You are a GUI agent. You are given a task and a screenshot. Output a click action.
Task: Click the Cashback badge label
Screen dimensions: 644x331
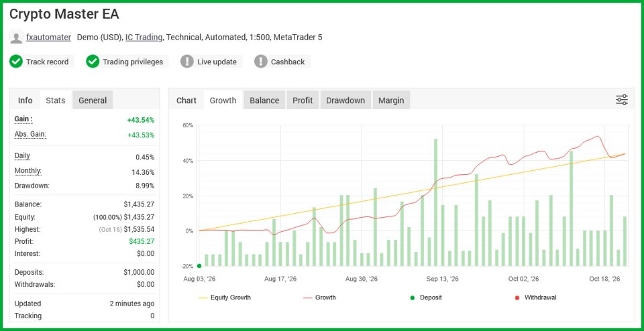288,62
